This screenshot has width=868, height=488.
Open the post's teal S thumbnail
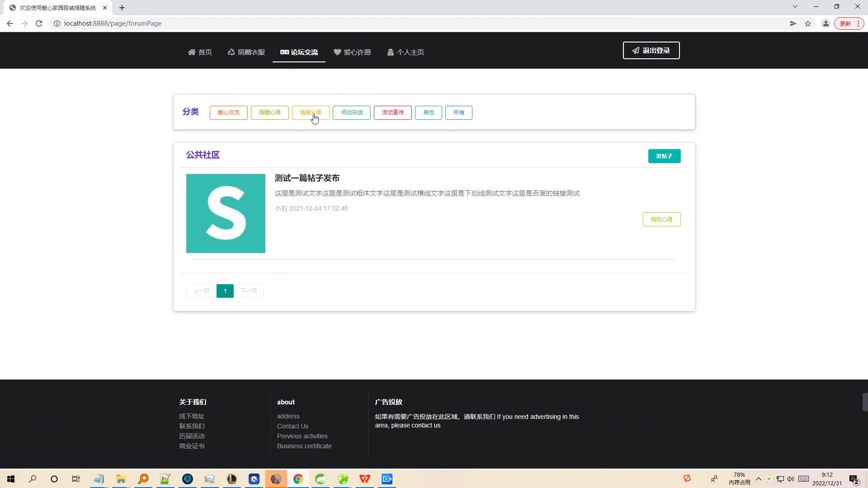point(226,213)
